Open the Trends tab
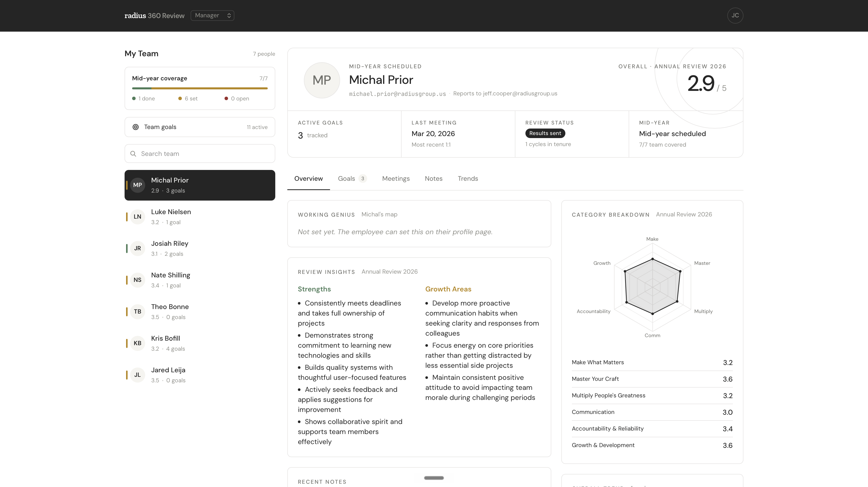Screen dimensions: 868x487 tap(468, 178)
